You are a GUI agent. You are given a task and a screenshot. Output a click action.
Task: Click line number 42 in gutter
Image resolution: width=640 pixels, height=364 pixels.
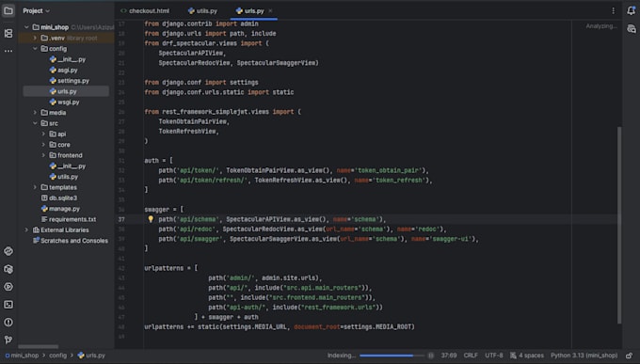click(121, 268)
